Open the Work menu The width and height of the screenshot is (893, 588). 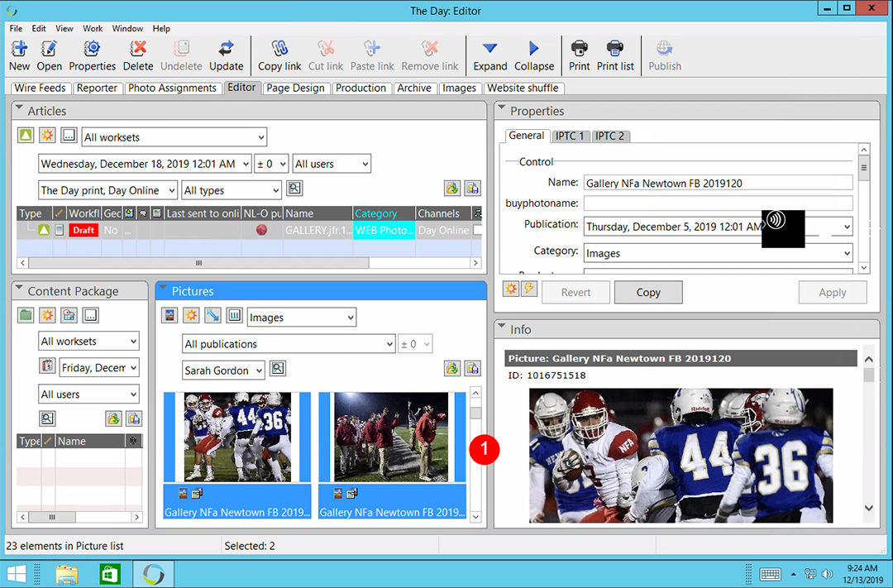click(x=93, y=28)
